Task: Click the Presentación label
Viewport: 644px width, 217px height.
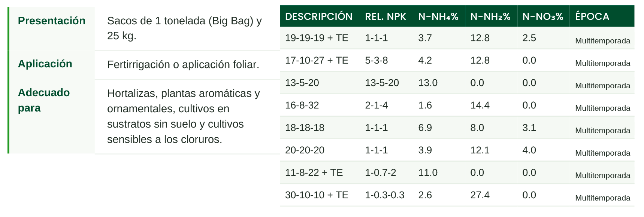Action: coord(52,21)
